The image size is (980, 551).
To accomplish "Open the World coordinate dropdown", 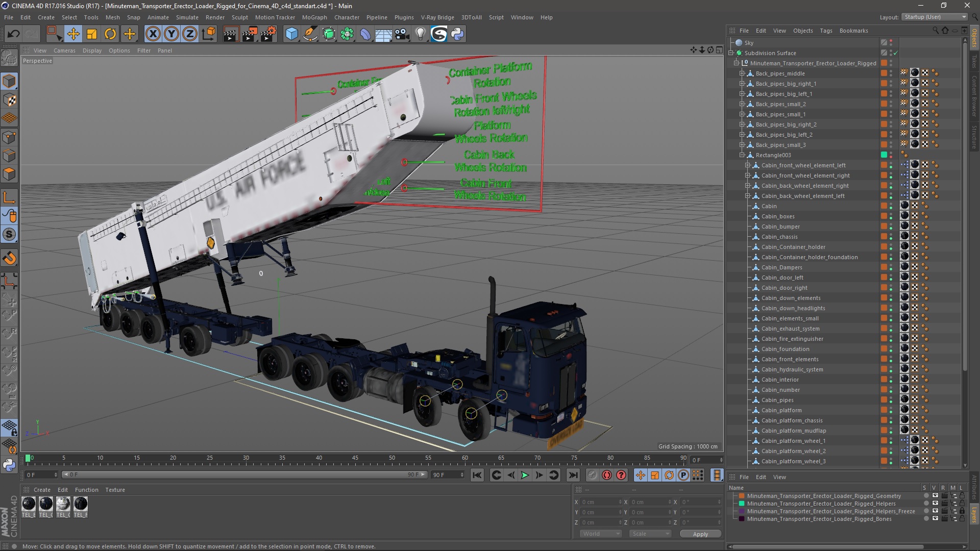I will 601,534.
